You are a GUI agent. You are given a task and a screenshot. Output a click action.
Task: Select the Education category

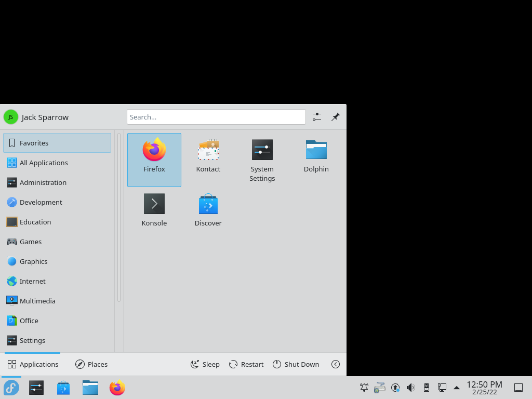click(x=57, y=222)
